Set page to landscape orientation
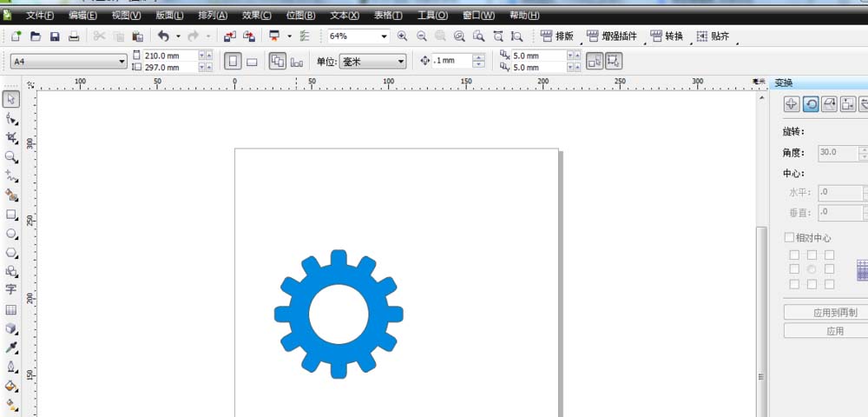The height and width of the screenshot is (417, 868). (252, 62)
